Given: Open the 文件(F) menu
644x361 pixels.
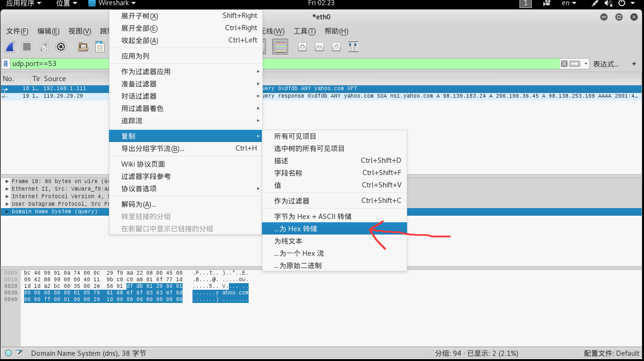Looking at the screenshot, I should pos(17,31).
